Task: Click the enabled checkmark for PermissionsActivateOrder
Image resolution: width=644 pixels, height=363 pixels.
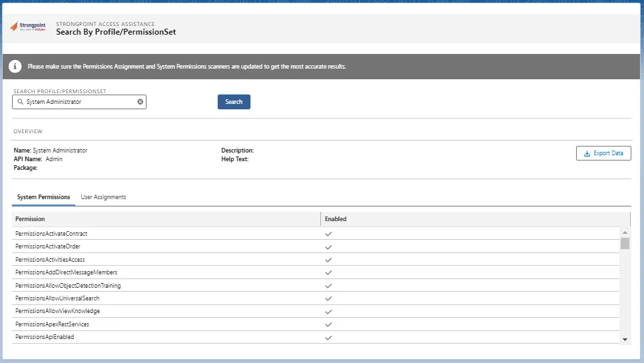Action: coord(328,247)
